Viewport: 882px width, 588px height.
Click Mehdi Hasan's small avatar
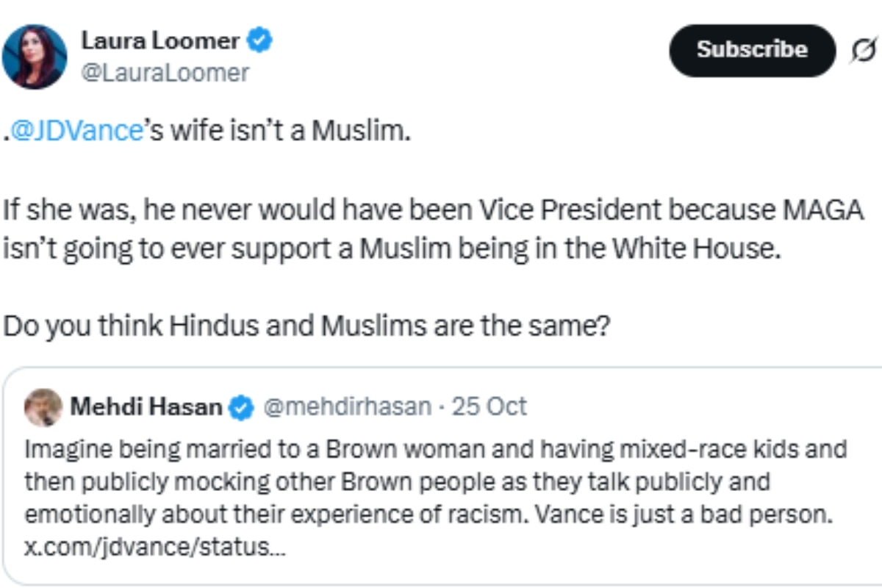point(43,407)
